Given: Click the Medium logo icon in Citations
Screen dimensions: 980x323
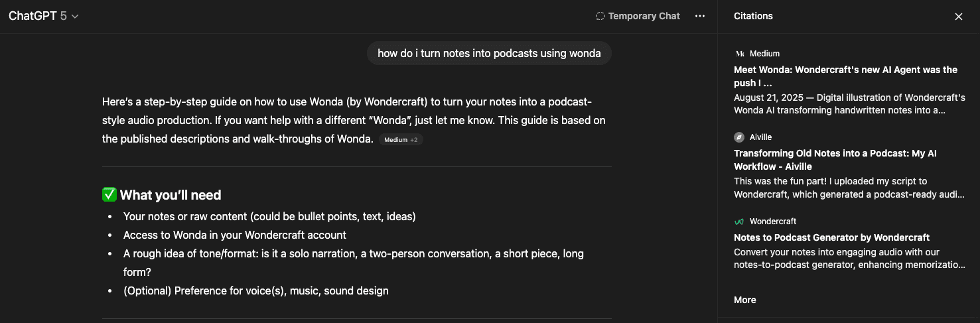Looking at the screenshot, I should coord(739,54).
